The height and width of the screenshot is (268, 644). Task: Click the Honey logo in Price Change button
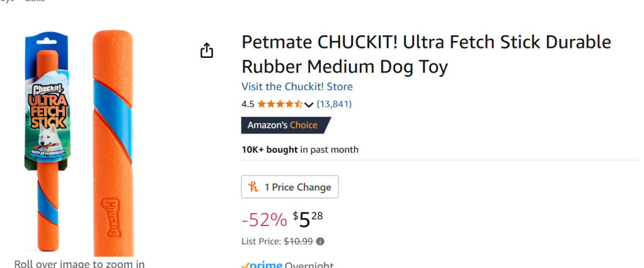coord(254,187)
